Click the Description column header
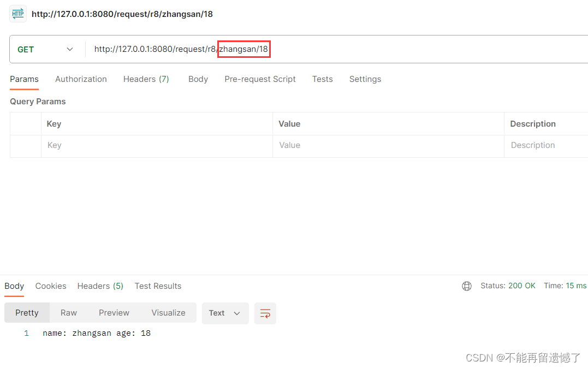The image size is (588, 368). [x=533, y=124]
